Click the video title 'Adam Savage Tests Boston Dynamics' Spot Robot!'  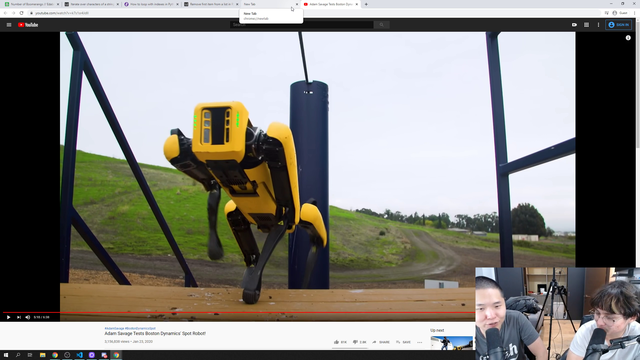click(155, 333)
